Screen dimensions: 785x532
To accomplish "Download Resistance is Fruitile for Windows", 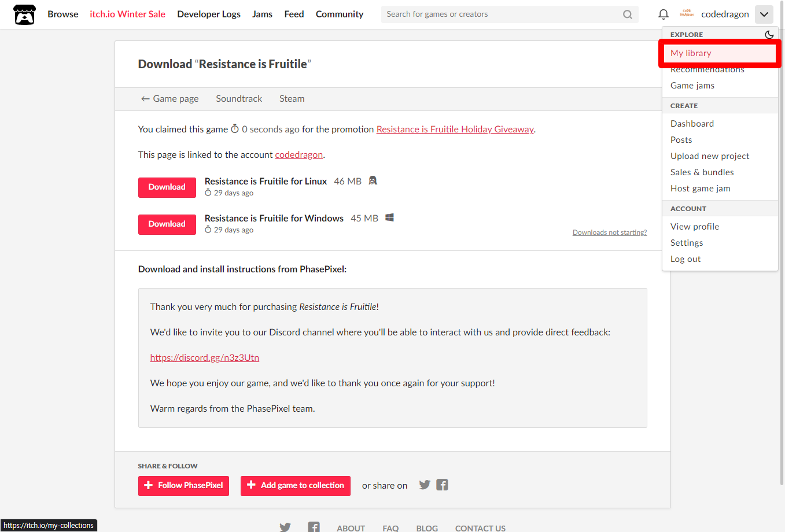I will click(x=167, y=224).
